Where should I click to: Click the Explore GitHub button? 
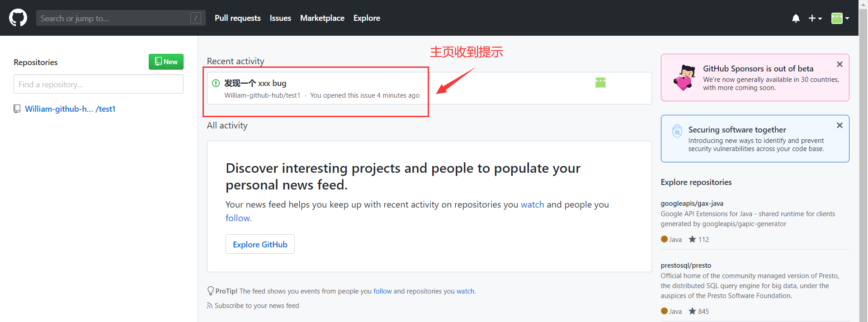(260, 244)
